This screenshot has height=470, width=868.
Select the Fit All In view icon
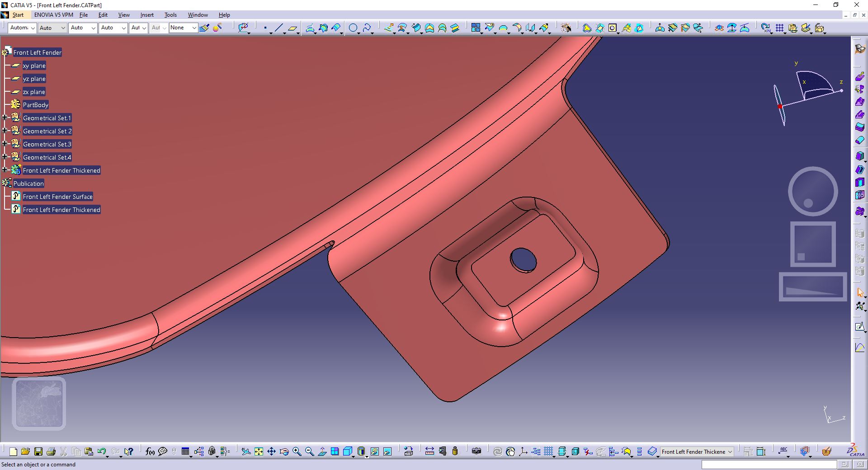pyautogui.click(x=259, y=451)
